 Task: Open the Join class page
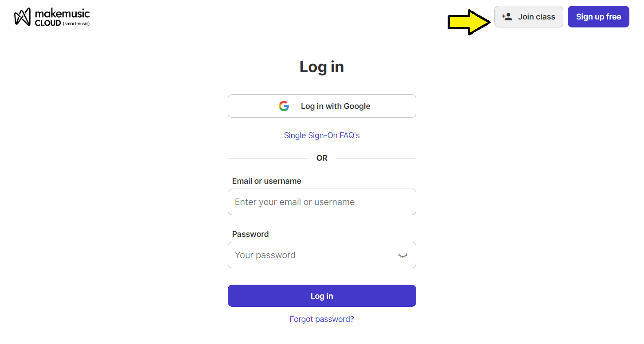(529, 16)
